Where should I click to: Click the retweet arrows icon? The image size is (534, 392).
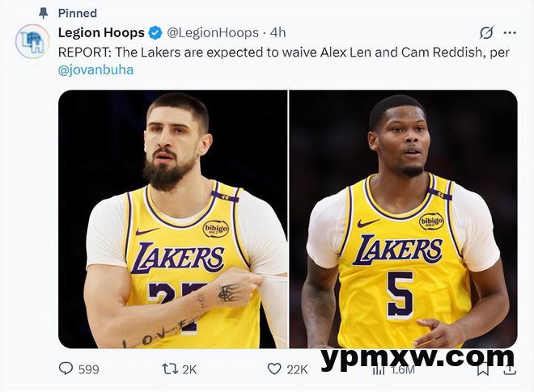[170, 369]
